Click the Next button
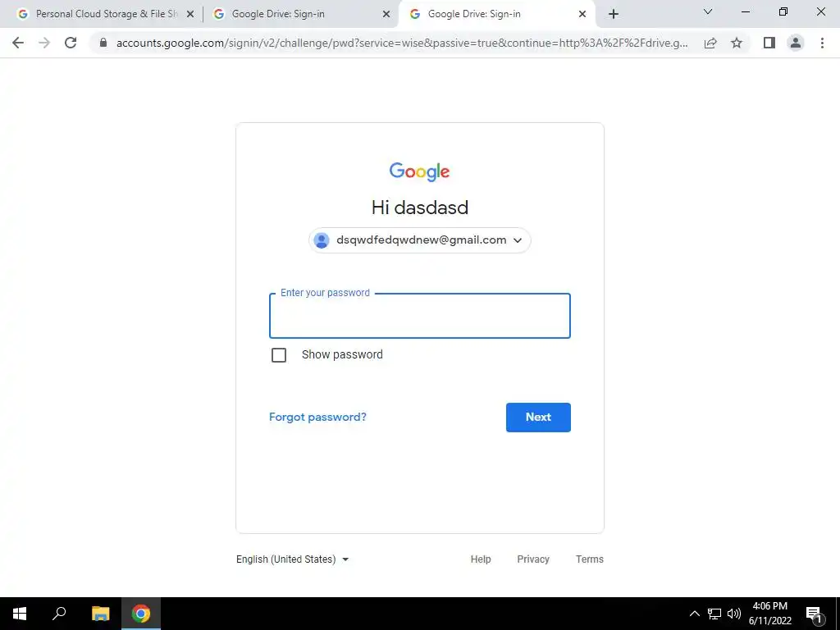The image size is (840, 630). 538,418
